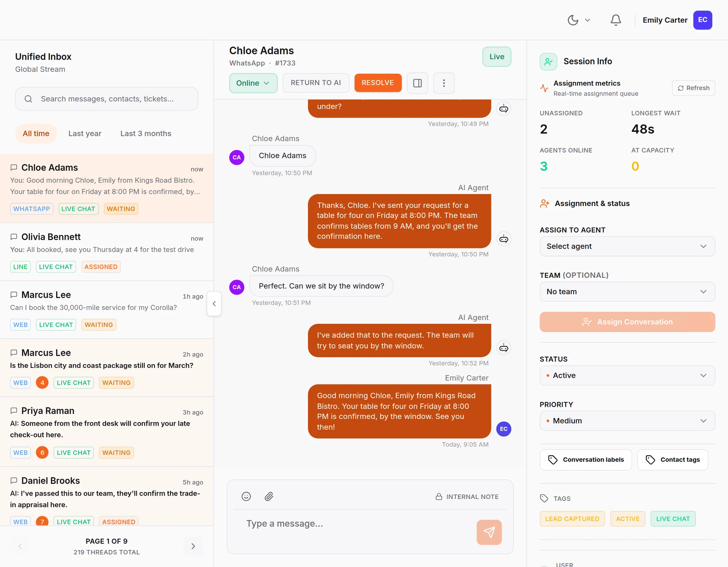This screenshot has width=728, height=567.
Task: Select the All time filter tab
Action: point(36,134)
